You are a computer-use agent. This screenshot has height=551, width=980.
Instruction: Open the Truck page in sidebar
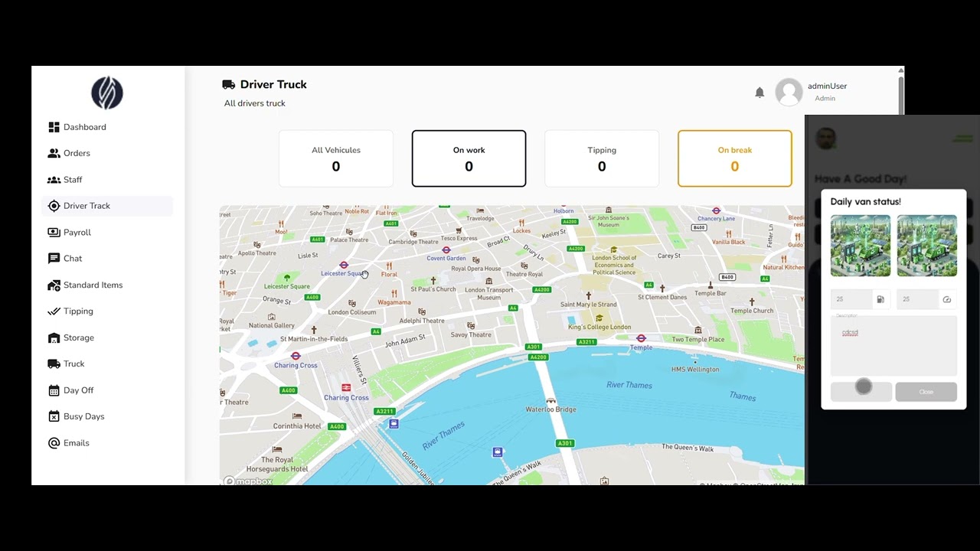pyautogui.click(x=107, y=364)
